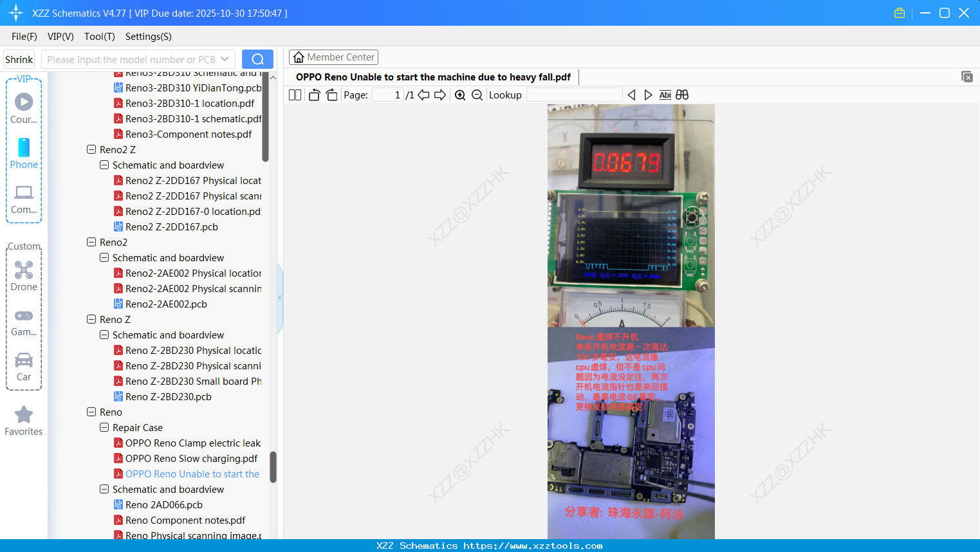Open Reno Component notes.pdf

point(180,520)
